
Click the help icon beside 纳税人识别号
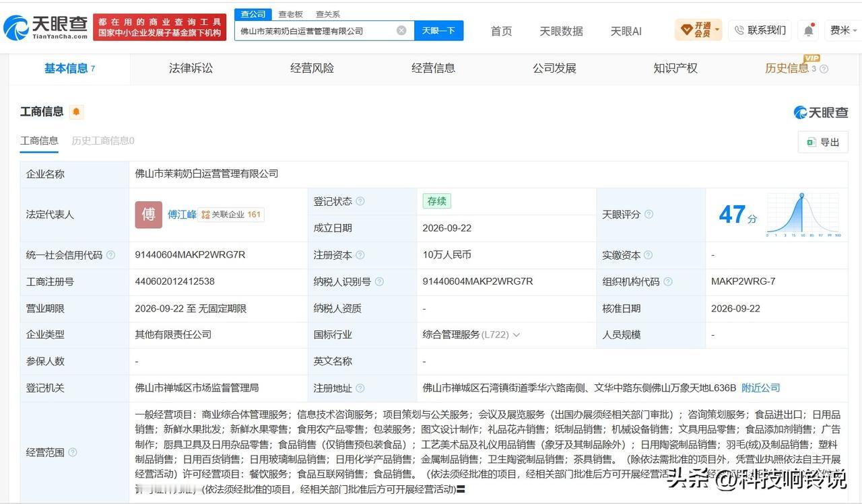click(x=379, y=282)
